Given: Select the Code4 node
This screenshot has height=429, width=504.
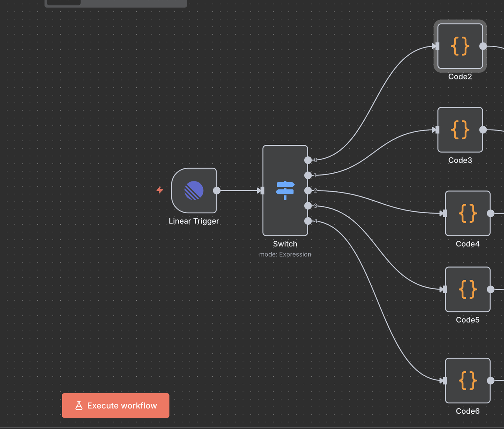Looking at the screenshot, I should pos(468,213).
